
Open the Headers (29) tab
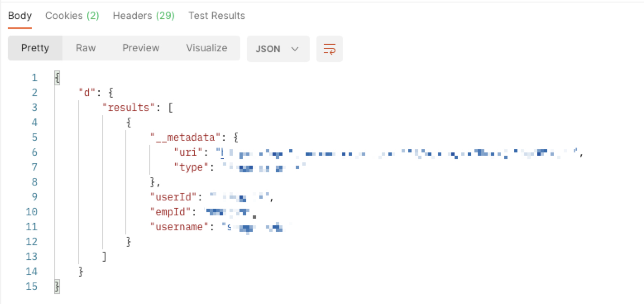point(144,15)
